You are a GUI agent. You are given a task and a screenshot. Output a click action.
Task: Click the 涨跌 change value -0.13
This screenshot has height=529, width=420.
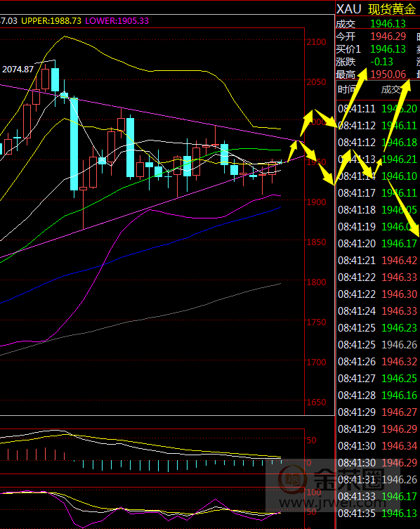tap(381, 62)
